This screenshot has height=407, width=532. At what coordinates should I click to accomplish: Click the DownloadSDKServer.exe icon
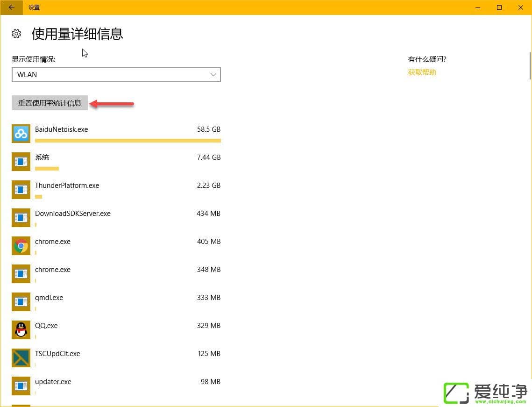click(21, 218)
